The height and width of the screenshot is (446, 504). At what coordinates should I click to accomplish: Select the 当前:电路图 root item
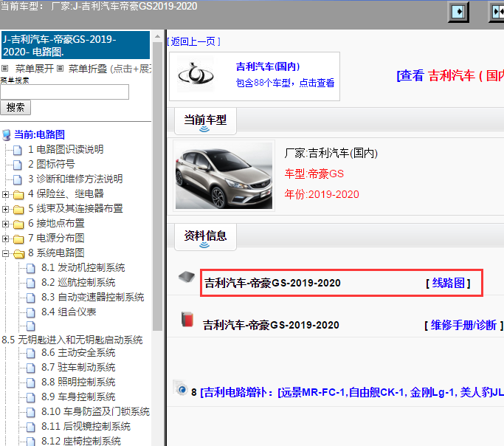40,134
